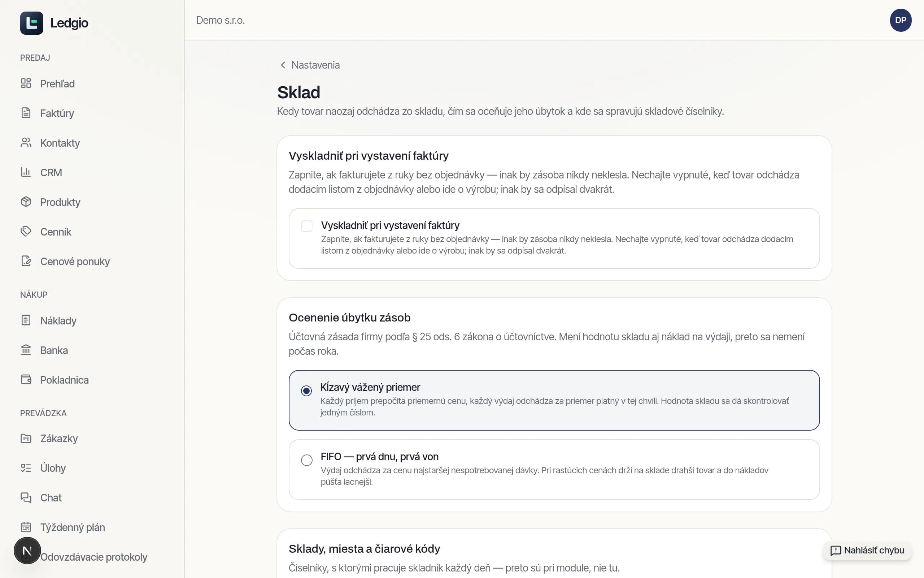Select Kĺzavý vážený priemer radio button
The height and width of the screenshot is (578, 924).
tap(306, 391)
